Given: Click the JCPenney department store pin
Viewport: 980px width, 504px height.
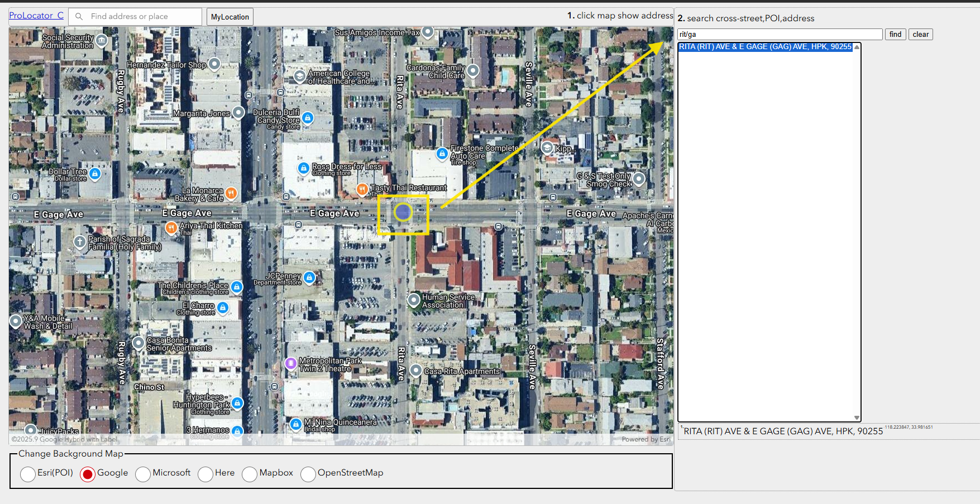Looking at the screenshot, I should click(x=309, y=277).
